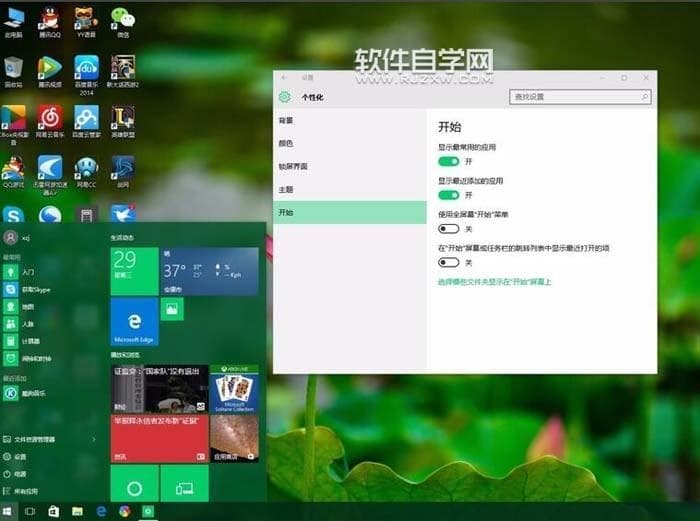This screenshot has height=521, width=700.
Task: Click the back arrow in Settings window
Action: [284, 77]
